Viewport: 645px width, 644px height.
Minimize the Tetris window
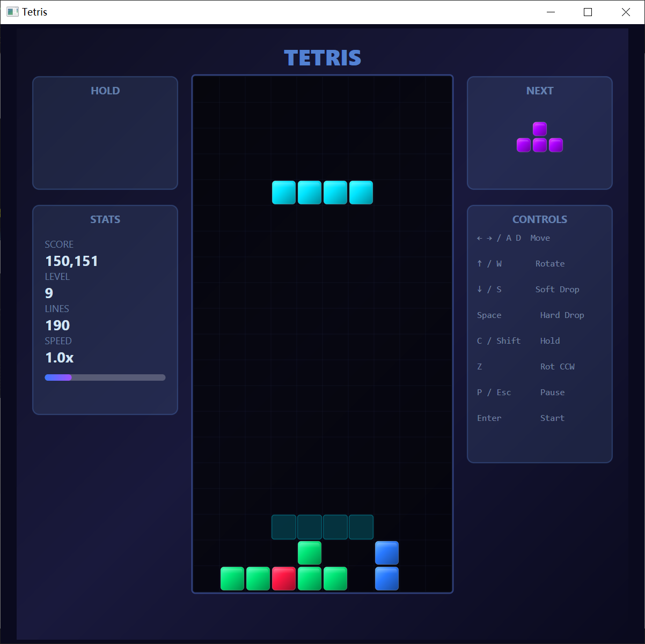tap(550, 12)
